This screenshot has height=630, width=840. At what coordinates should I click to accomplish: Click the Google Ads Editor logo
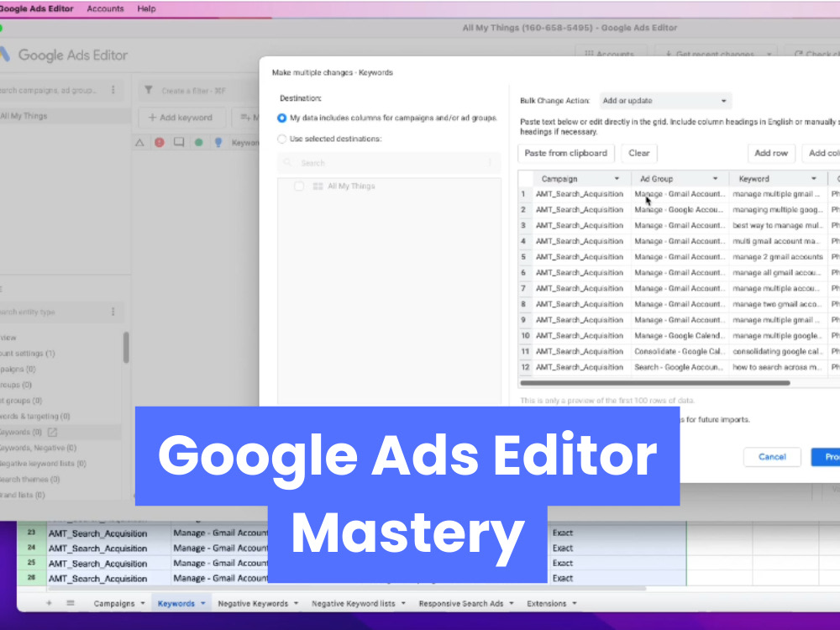click(5, 55)
